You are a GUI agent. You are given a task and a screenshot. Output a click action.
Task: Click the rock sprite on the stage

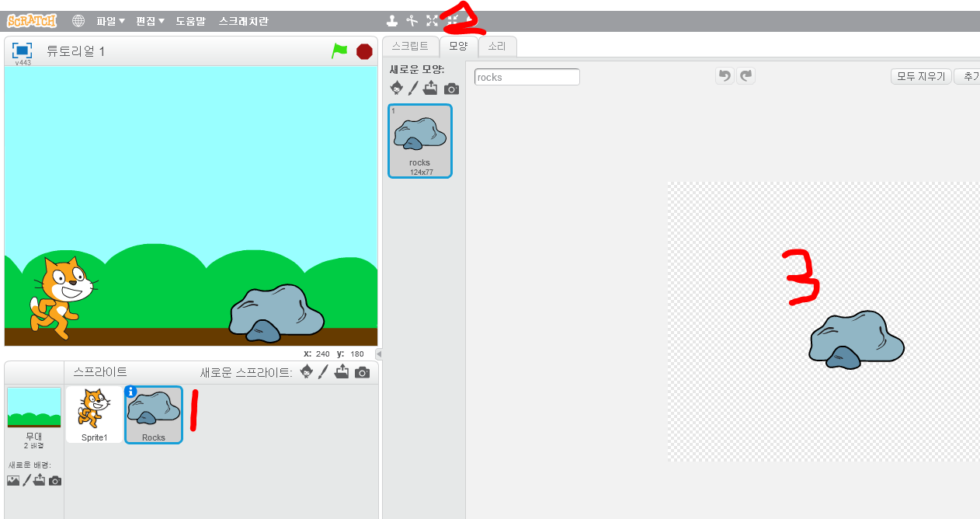[276, 313]
